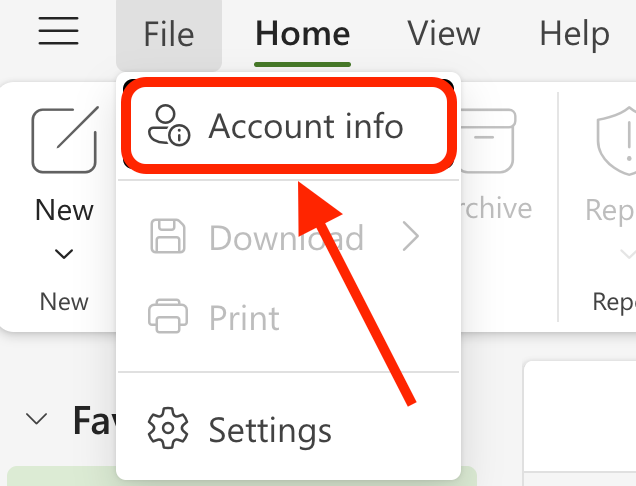
Task: Switch to the Home tab
Action: [x=303, y=34]
